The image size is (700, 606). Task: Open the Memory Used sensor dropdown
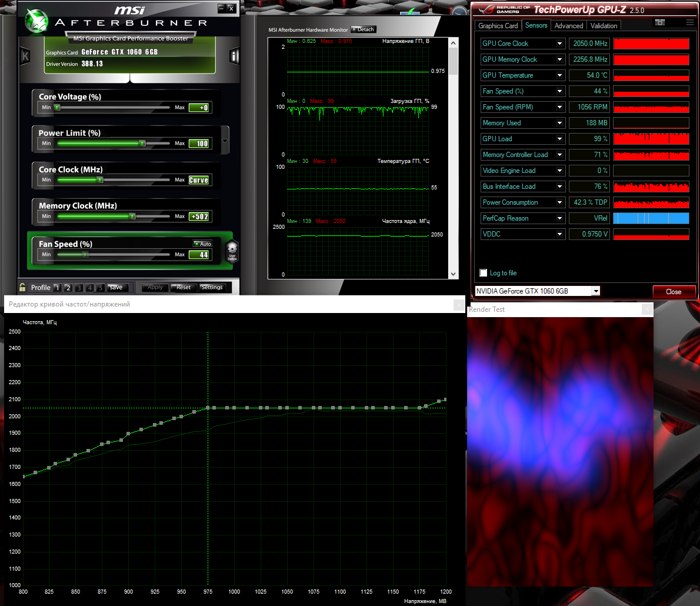pos(559,123)
